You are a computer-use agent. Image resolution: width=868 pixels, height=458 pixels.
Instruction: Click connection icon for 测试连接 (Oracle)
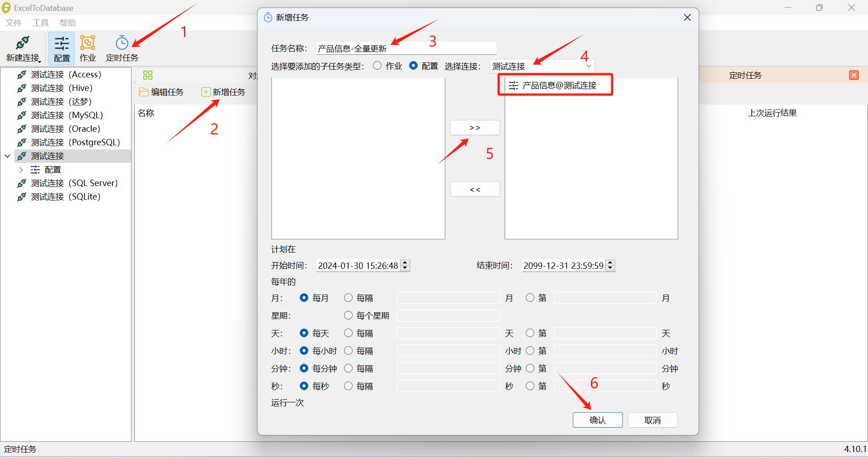pyautogui.click(x=21, y=129)
